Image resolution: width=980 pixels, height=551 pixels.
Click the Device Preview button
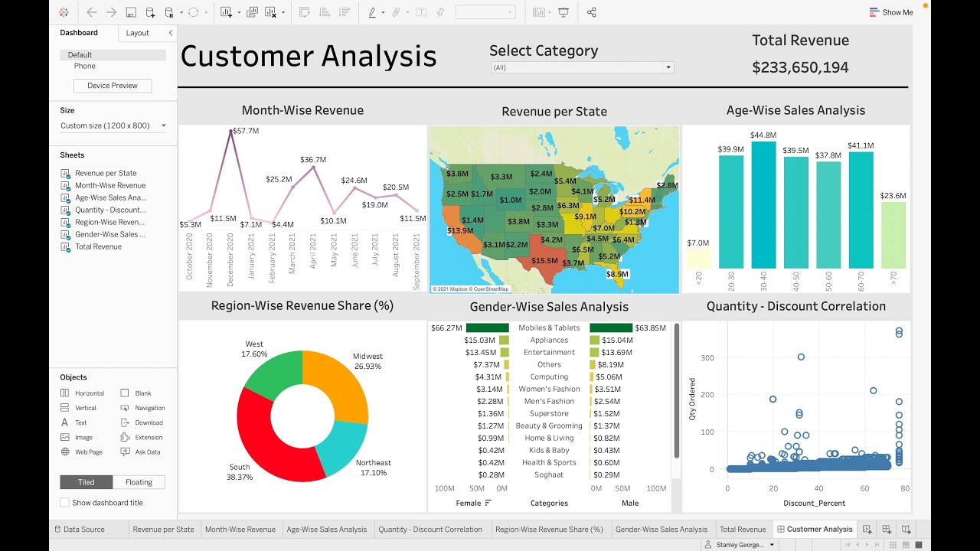pos(112,85)
